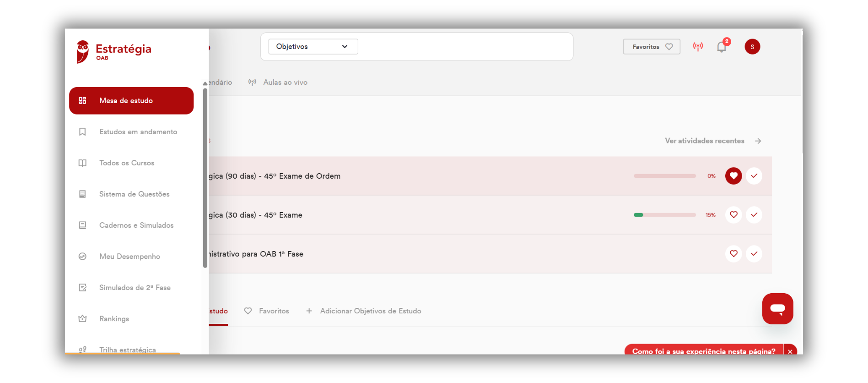Open the red chat support bubble
The height and width of the screenshot is (383, 868).
(777, 309)
